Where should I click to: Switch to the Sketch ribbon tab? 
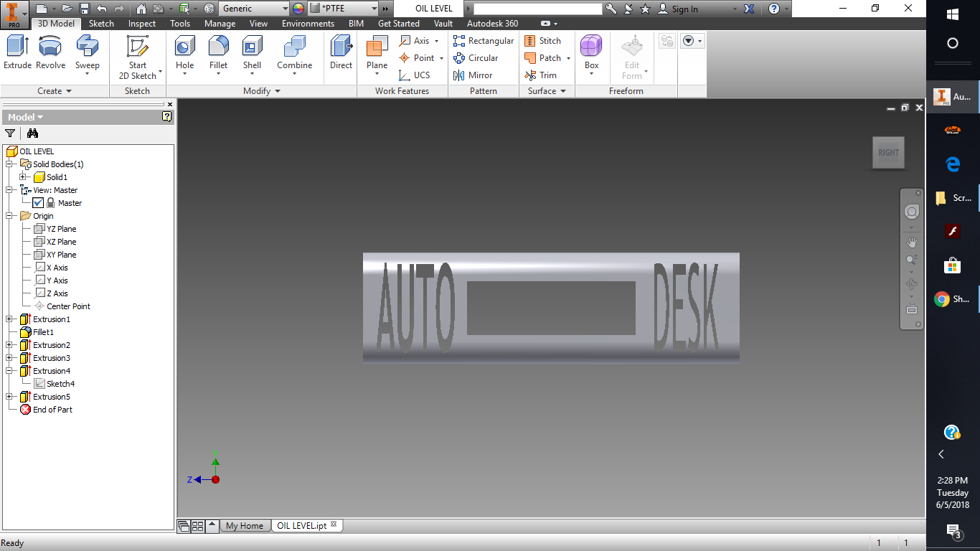click(x=101, y=24)
